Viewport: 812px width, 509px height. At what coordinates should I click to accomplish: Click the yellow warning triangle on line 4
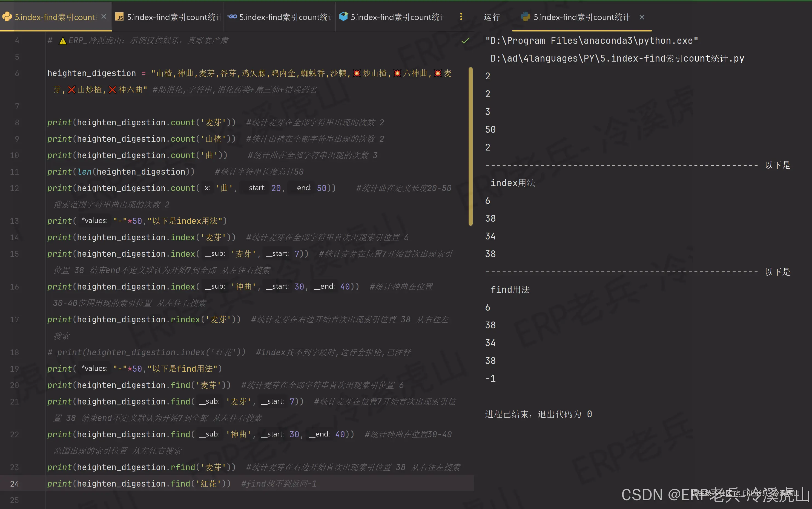[x=63, y=41]
